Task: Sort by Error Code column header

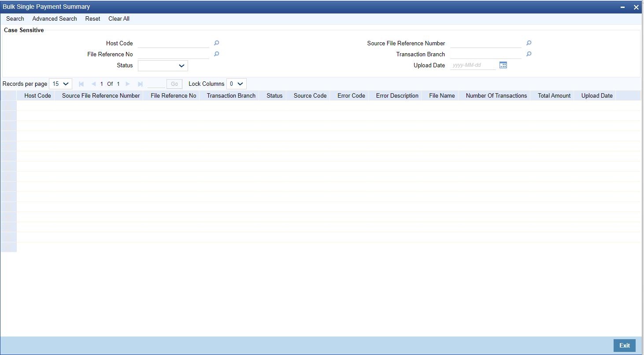Action: pos(351,95)
